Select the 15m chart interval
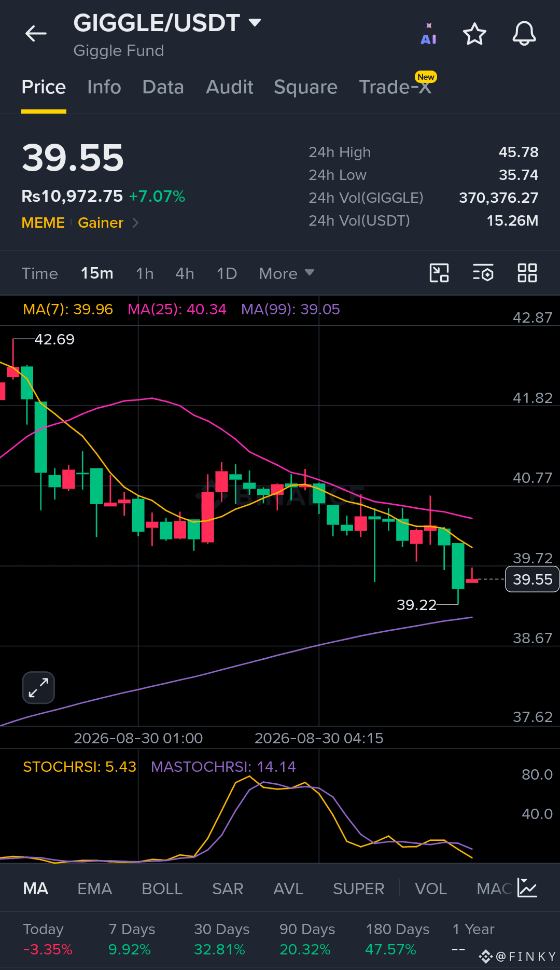This screenshot has width=560, height=970. [x=97, y=273]
